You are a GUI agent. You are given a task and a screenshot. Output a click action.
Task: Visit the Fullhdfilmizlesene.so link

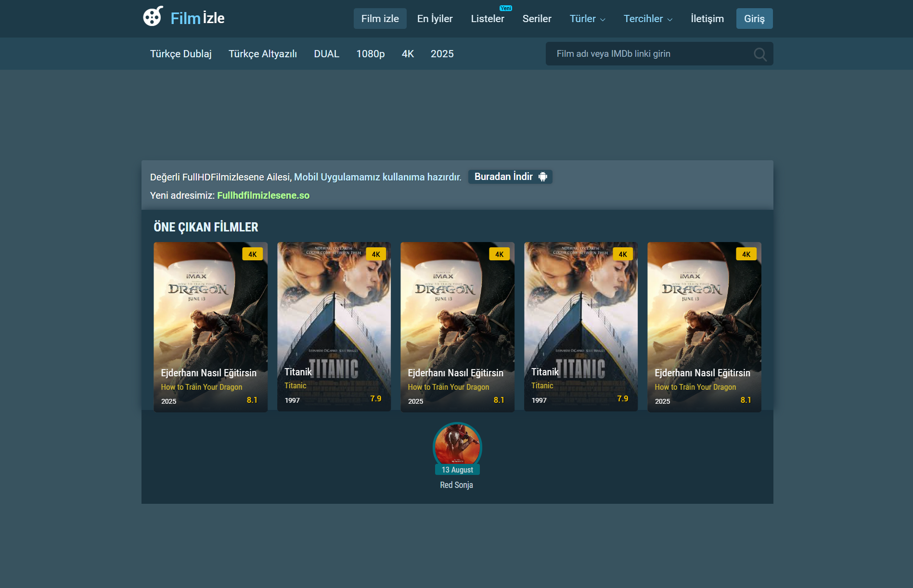tap(263, 195)
